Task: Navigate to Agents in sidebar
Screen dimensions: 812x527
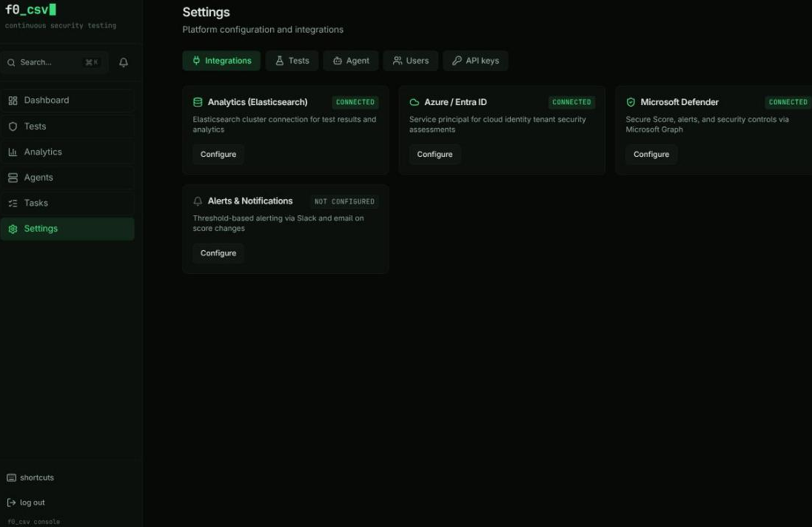Action: 67,178
